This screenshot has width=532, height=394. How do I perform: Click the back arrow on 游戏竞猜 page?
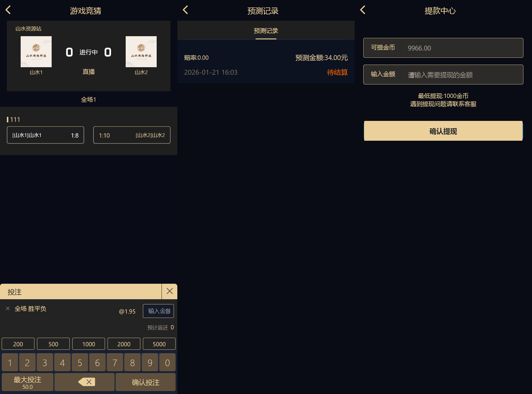pos(8,9)
